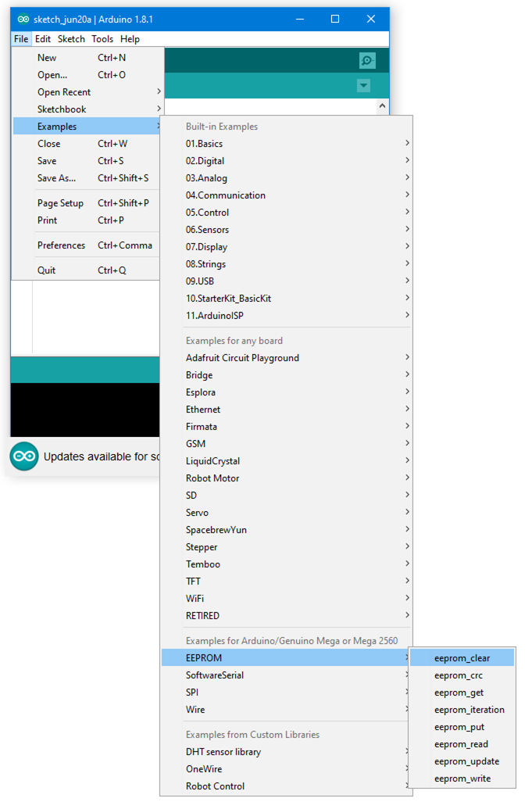The height and width of the screenshot is (809, 532).
Task: Open the 07.Display examples submenu
Action: click(x=287, y=247)
